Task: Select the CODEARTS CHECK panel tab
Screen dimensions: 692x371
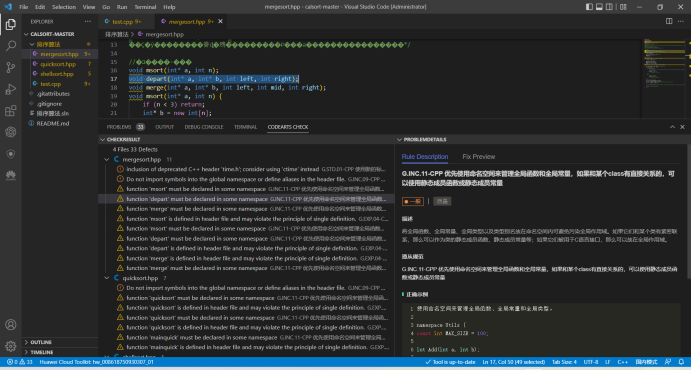Action: coord(288,127)
